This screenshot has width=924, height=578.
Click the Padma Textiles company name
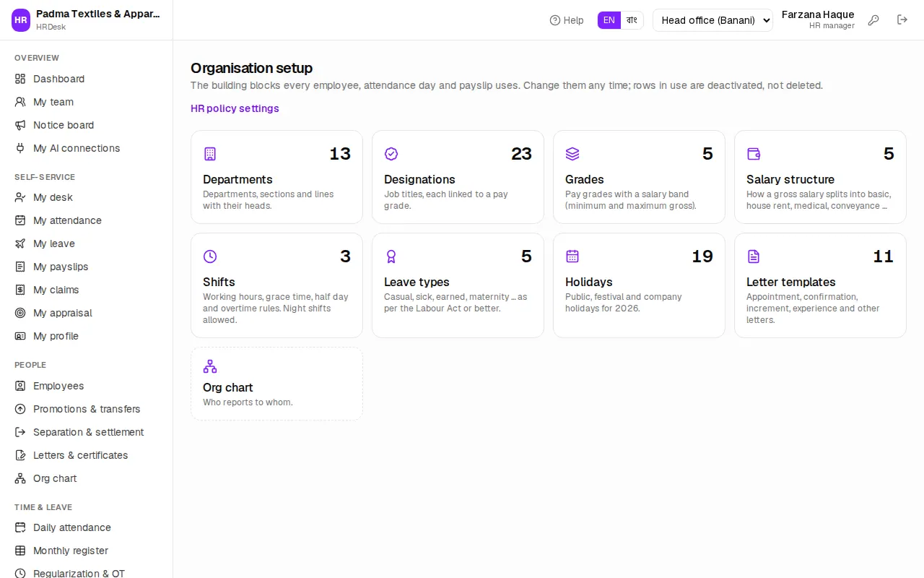[x=98, y=14]
